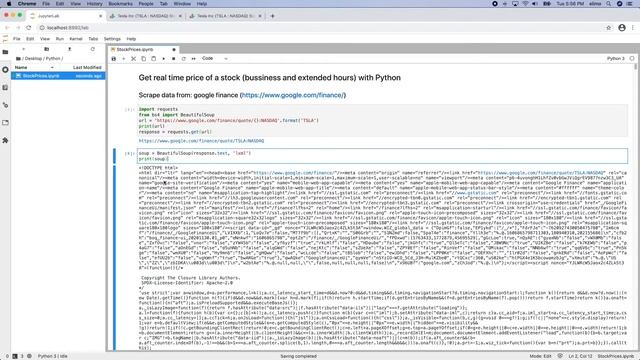Open printed TSLA:NASDAQ quote URL output
640x360 pixels.
point(201,141)
